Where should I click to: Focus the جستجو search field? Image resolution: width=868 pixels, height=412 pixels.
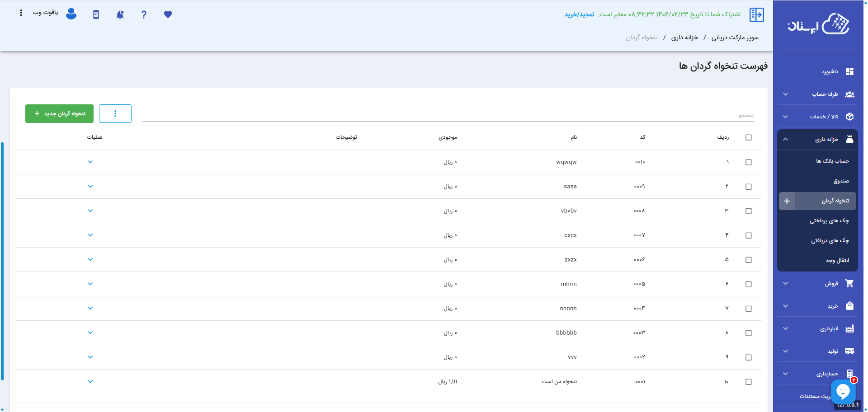tap(448, 115)
